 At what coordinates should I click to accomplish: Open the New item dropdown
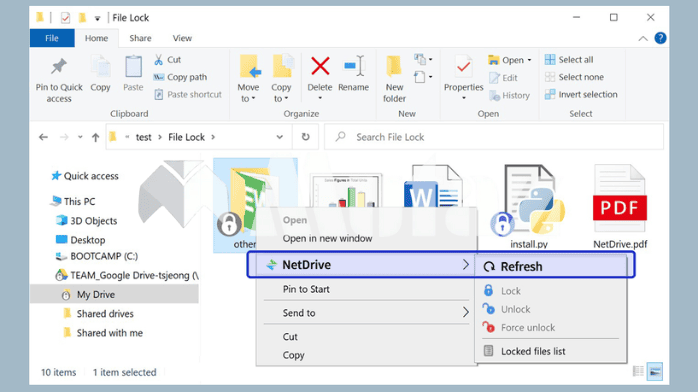[x=423, y=59]
